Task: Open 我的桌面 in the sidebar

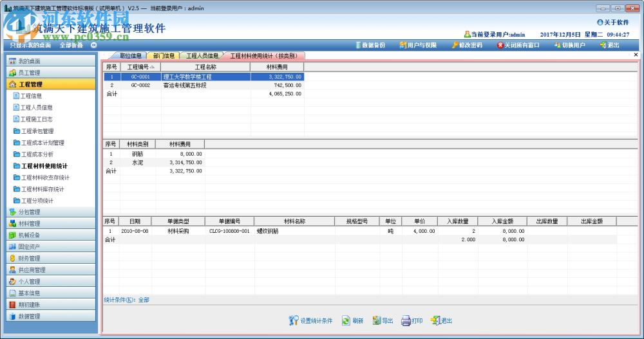Action: [x=52, y=61]
